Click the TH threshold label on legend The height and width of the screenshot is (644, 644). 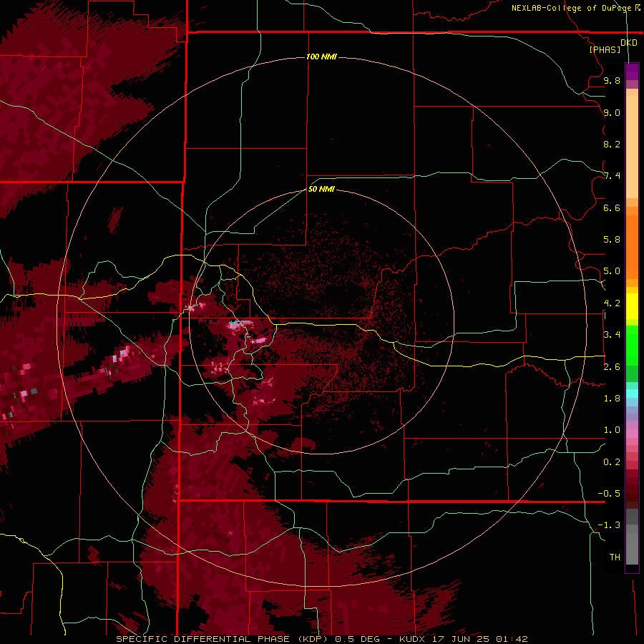pos(615,557)
